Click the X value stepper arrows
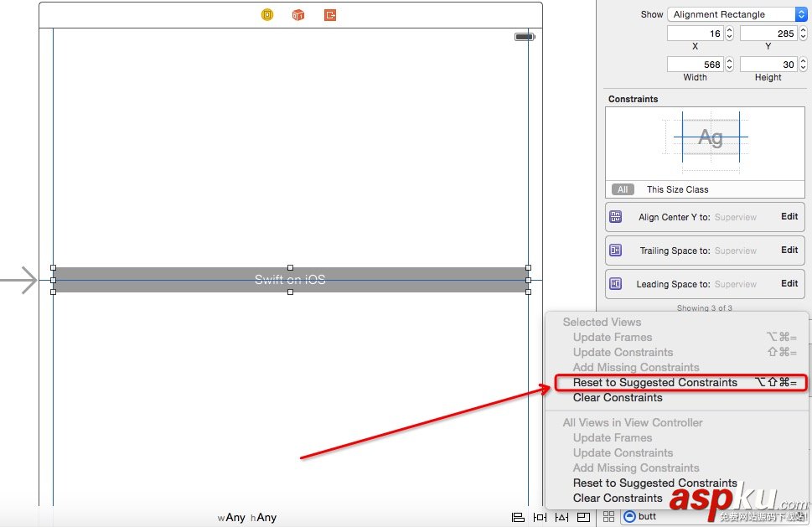The image size is (812, 527). click(729, 34)
